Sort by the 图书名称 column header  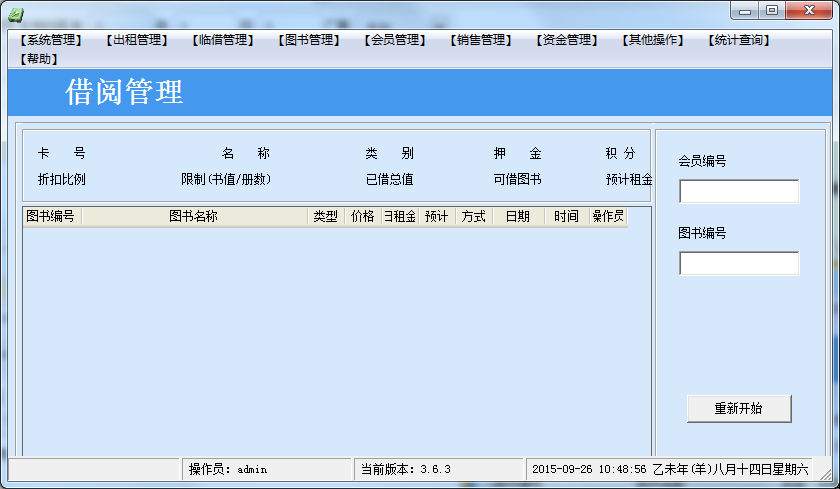pyautogui.click(x=194, y=216)
